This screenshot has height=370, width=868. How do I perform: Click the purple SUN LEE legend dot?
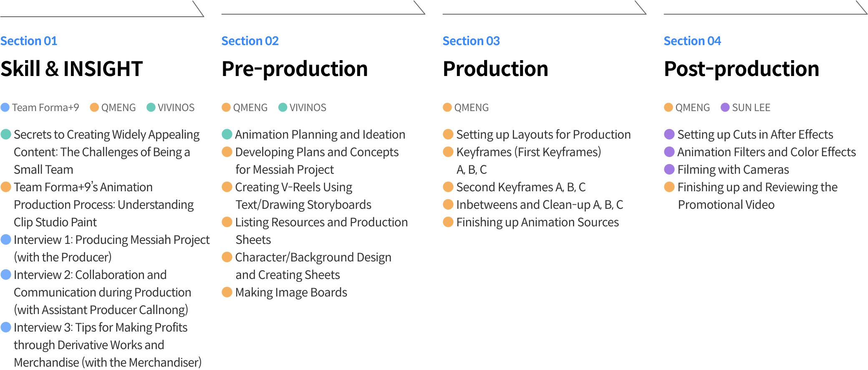[725, 107]
